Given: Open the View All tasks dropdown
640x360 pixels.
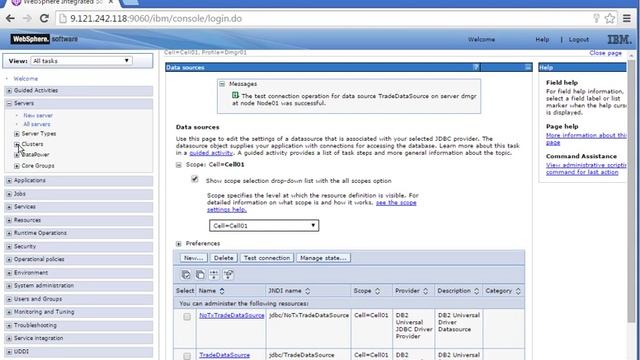Looking at the screenshot, I should [81, 61].
